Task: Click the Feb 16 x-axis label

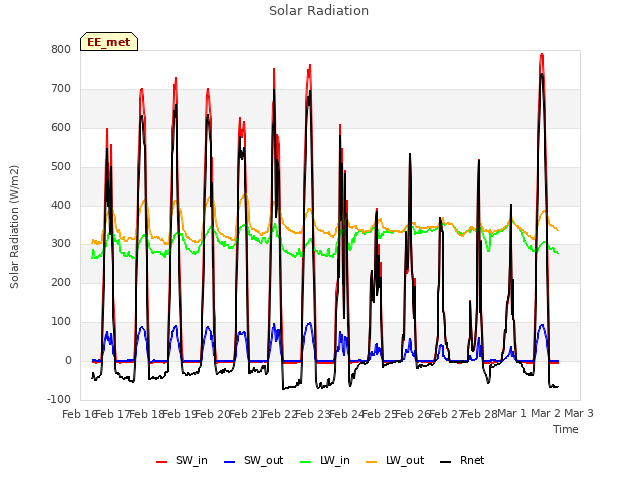Action: tap(79, 414)
